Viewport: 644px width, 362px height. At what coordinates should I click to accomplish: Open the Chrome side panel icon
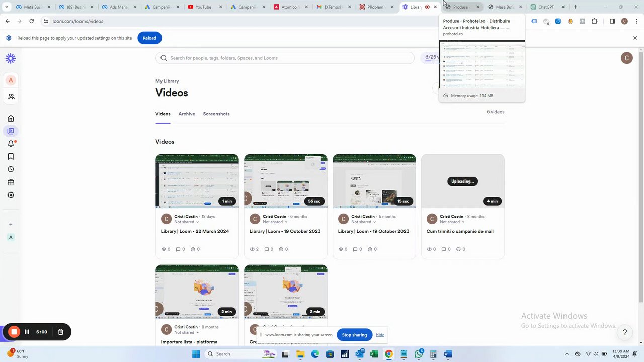click(612, 21)
